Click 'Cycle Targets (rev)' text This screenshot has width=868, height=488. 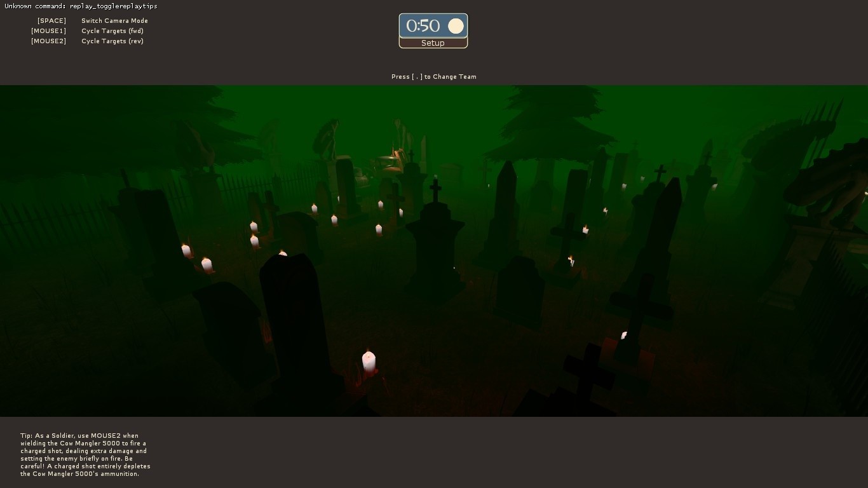pyautogui.click(x=112, y=41)
